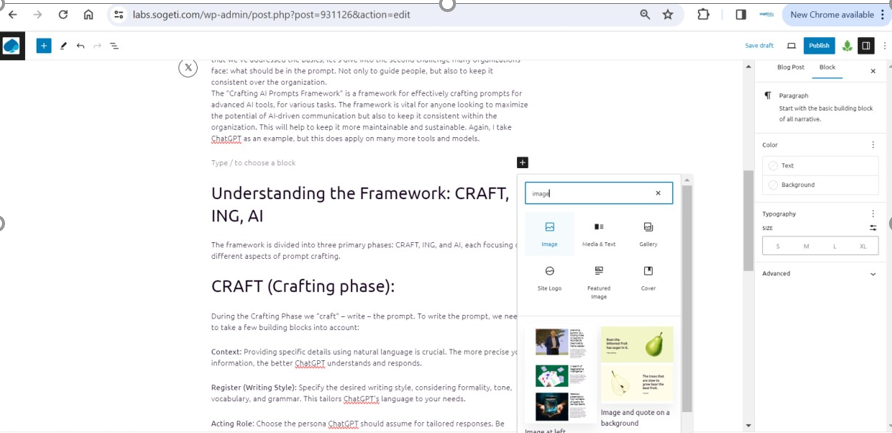
Task: Open the Chrome extensions puzzle icon
Action: point(704,15)
